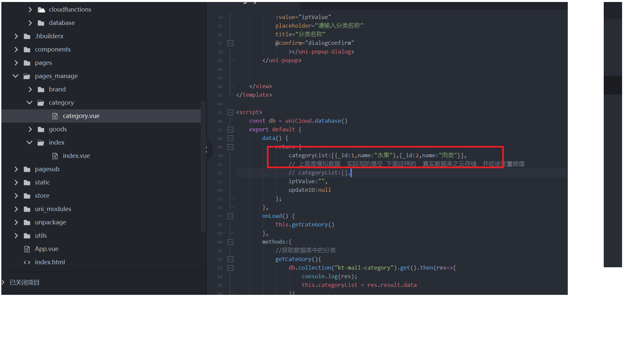Viewport: 644px width, 359px height.
Task: Click the uni_modules folder icon
Action: [27, 209]
